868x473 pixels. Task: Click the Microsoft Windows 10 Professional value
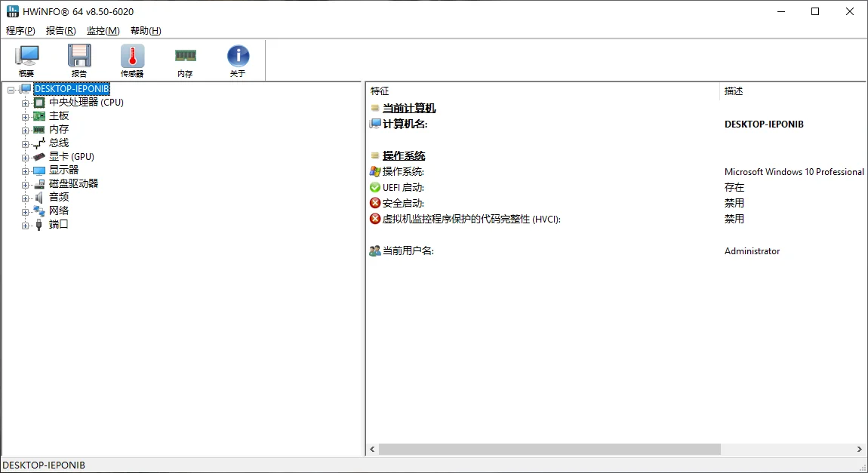[x=794, y=171]
